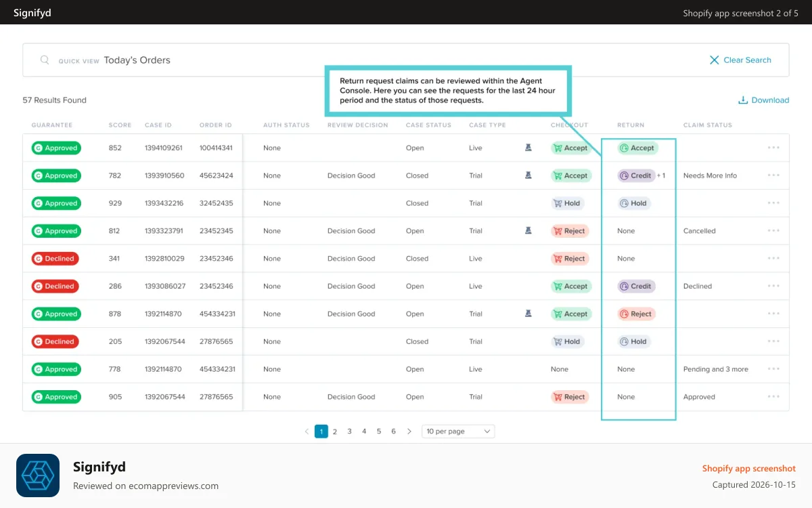Open three-dot menu for case 1393432216

[x=773, y=203]
